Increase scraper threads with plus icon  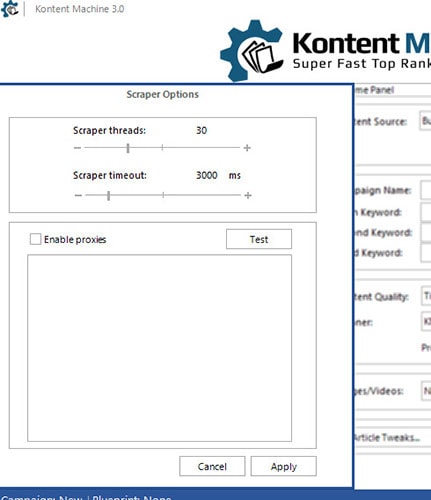[x=247, y=148]
